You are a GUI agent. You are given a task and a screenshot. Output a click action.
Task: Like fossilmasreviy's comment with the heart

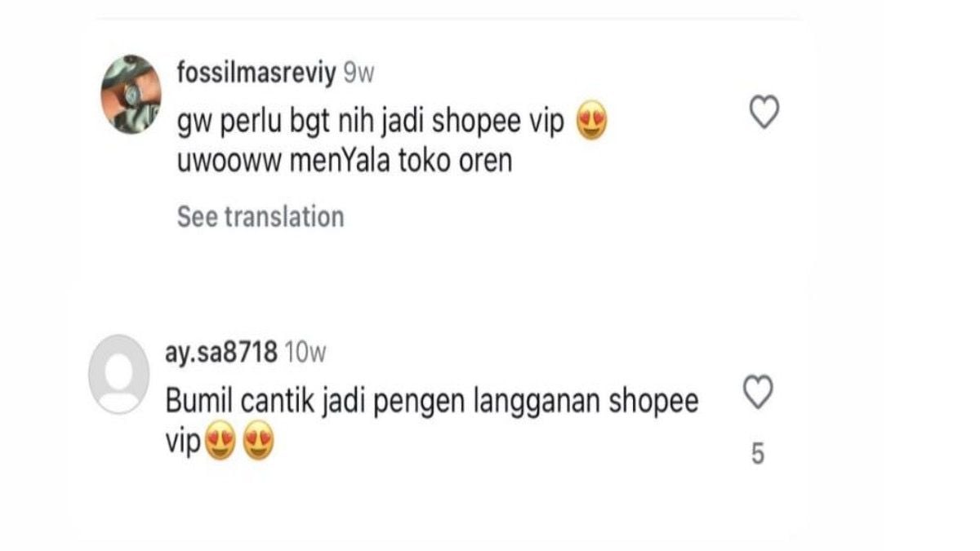(764, 112)
